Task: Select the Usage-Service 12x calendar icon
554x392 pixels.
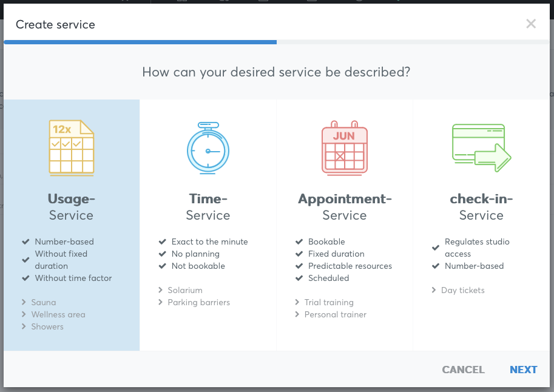Action: (72, 148)
